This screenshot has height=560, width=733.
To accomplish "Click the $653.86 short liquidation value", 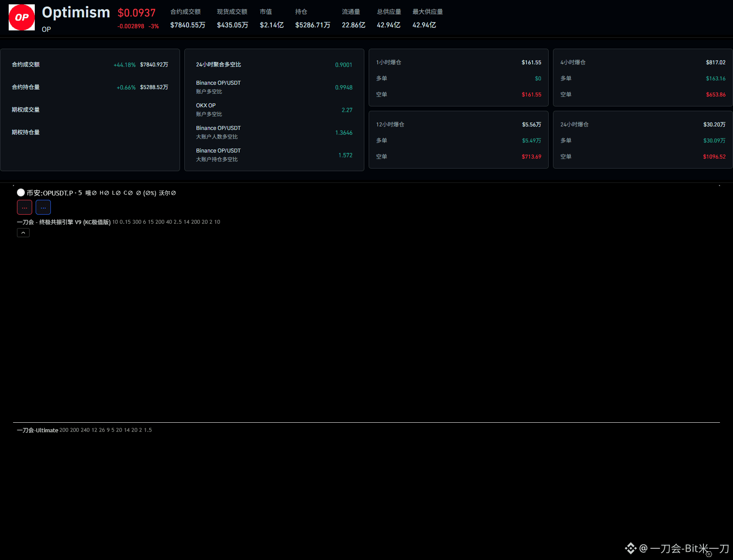I will tap(716, 95).
